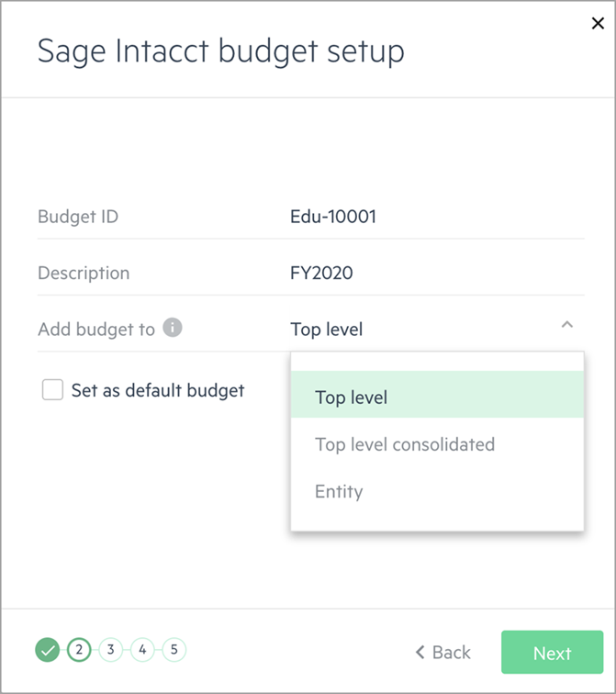Viewport: 616px width, 694px height.
Task: Go to the Next step
Action: (x=552, y=652)
